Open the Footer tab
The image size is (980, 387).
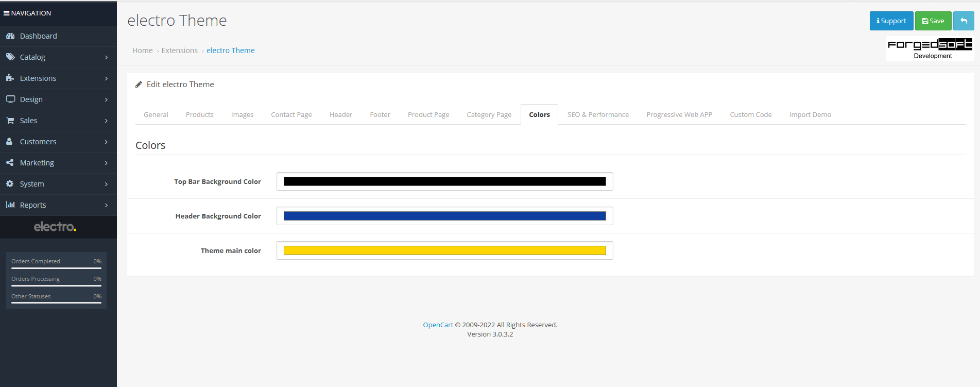[380, 114]
